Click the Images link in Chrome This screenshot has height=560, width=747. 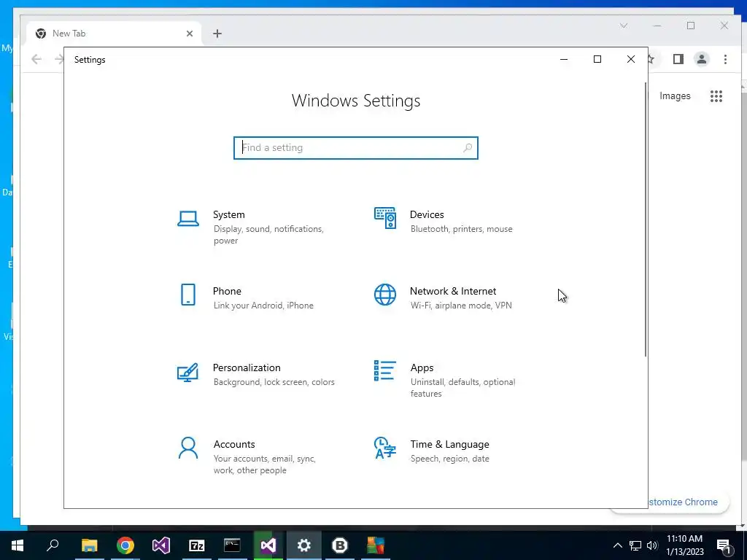click(x=675, y=96)
